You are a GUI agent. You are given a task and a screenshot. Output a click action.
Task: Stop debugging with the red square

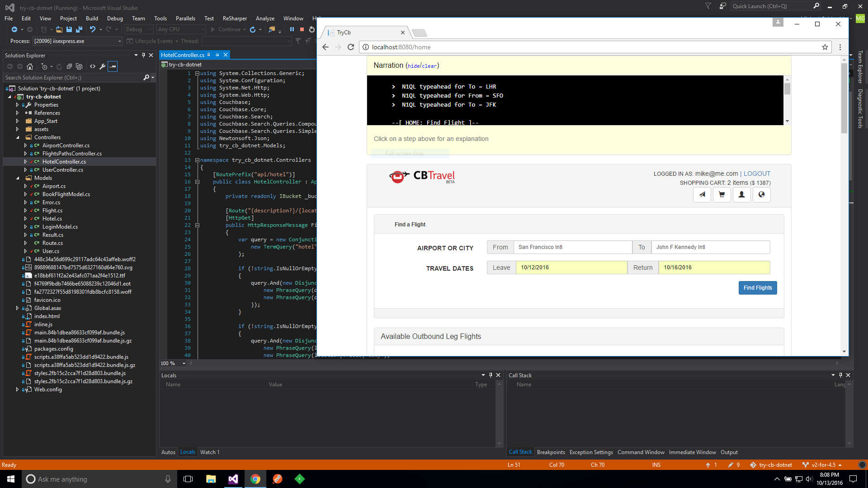pos(302,29)
